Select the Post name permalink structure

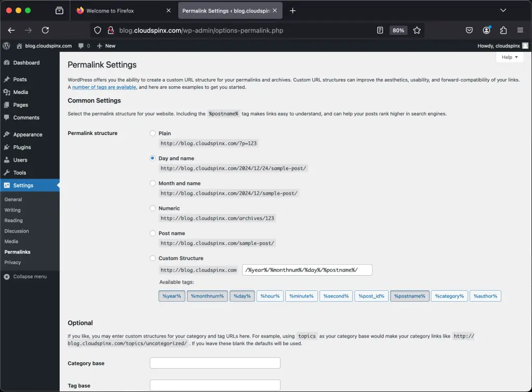click(x=153, y=233)
